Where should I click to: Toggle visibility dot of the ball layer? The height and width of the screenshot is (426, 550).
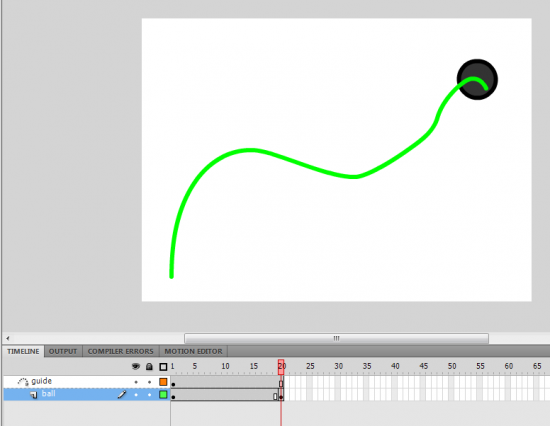136,395
